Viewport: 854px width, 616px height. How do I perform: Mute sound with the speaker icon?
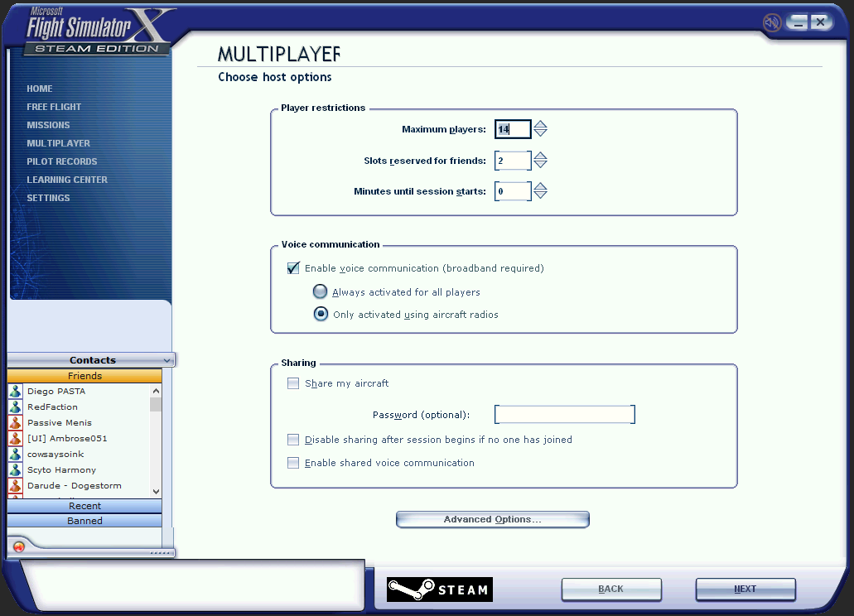pos(772,22)
